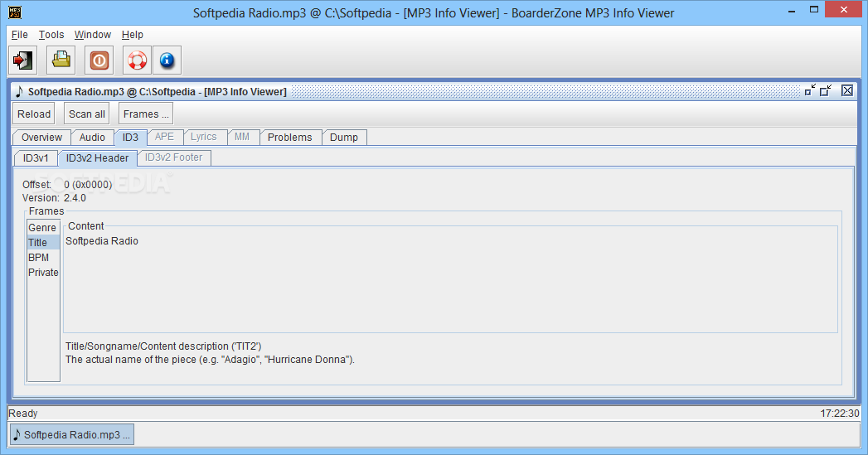
Task: Open the Window menu
Action: point(93,34)
